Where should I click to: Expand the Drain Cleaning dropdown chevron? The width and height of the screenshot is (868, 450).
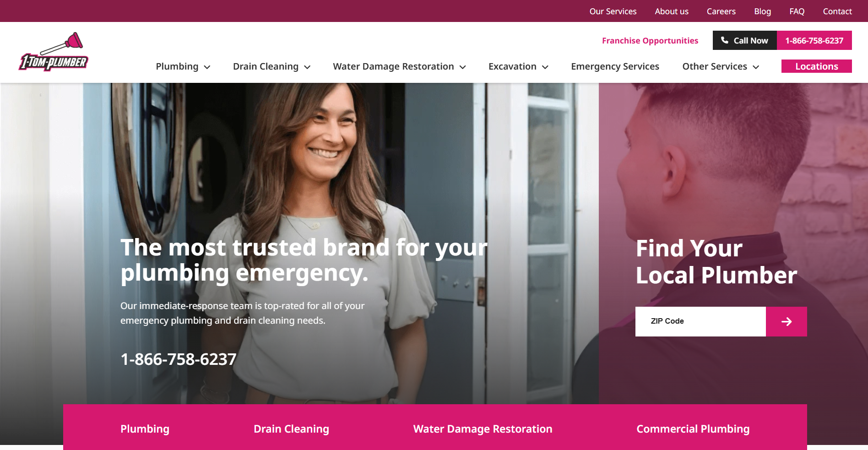pos(307,67)
